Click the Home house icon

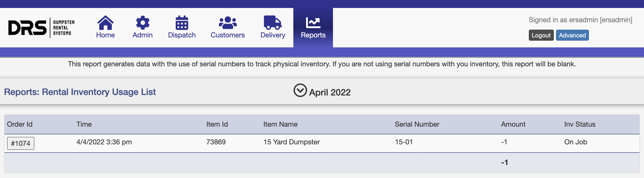(x=105, y=23)
